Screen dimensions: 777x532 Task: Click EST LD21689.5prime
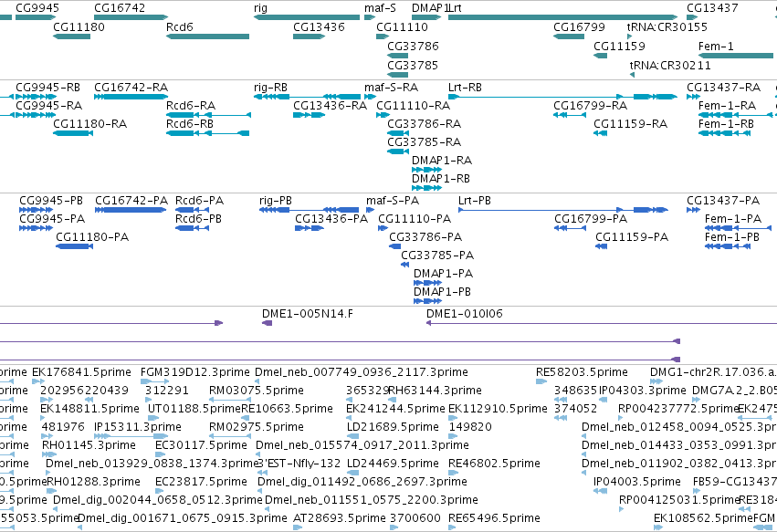393,427
